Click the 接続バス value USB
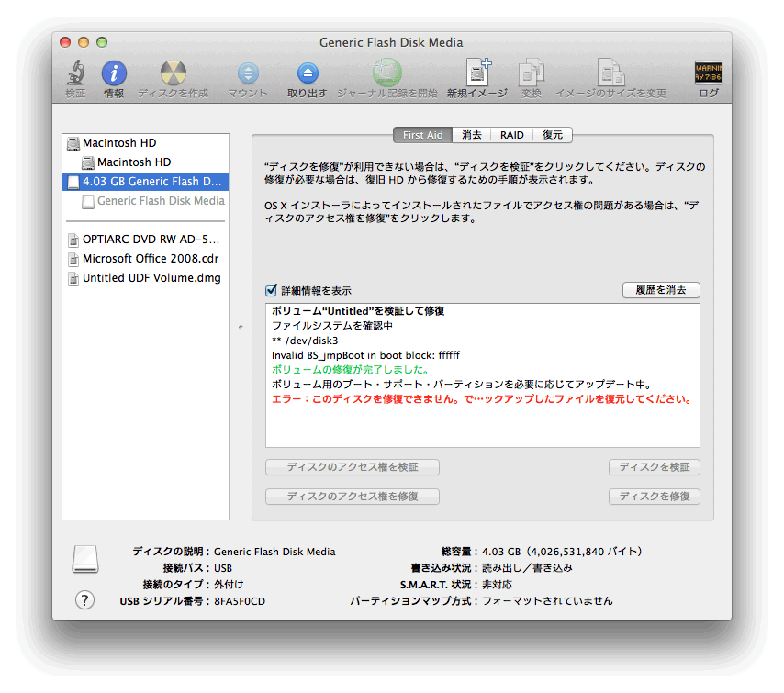 [223, 568]
